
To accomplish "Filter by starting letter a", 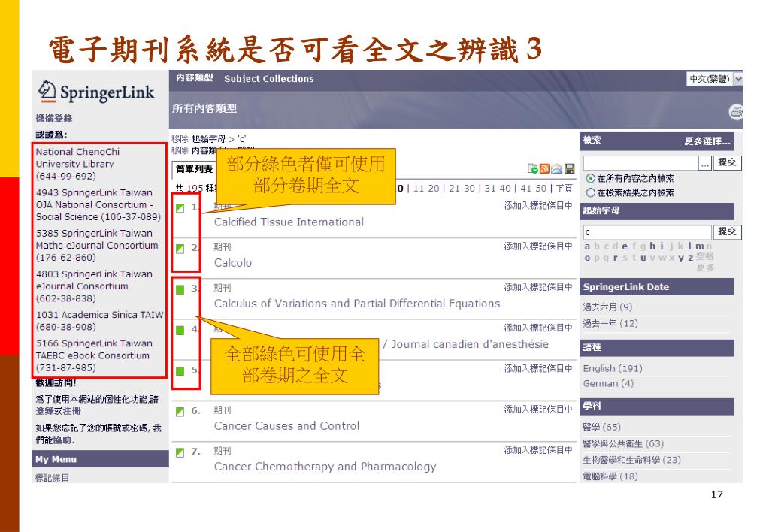I will [588, 246].
